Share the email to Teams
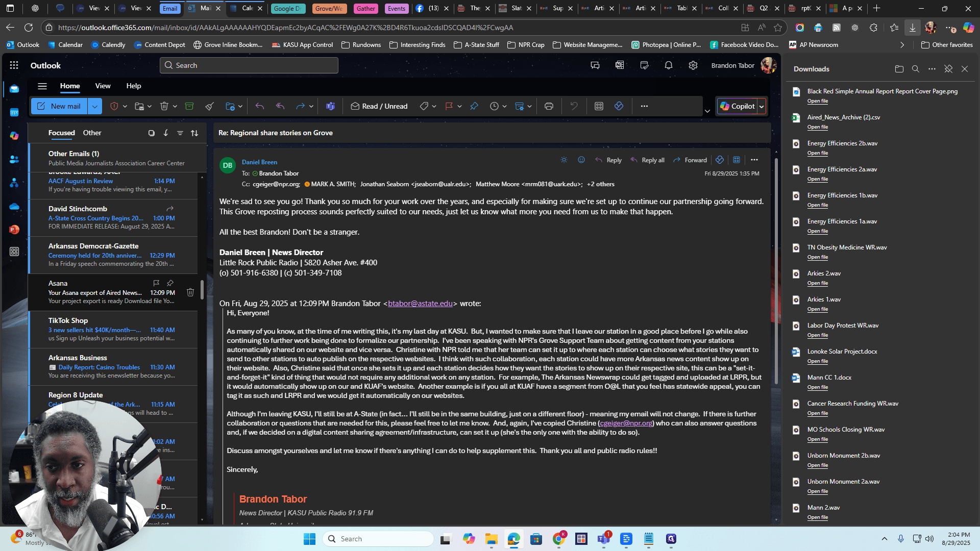The height and width of the screenshot is (551, 980). [x=330, y=106]
